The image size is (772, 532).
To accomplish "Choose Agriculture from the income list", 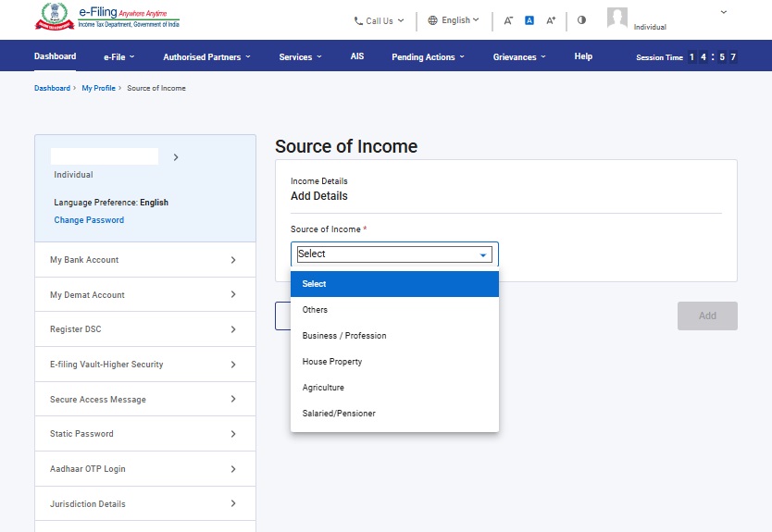I will click(394, 388).
